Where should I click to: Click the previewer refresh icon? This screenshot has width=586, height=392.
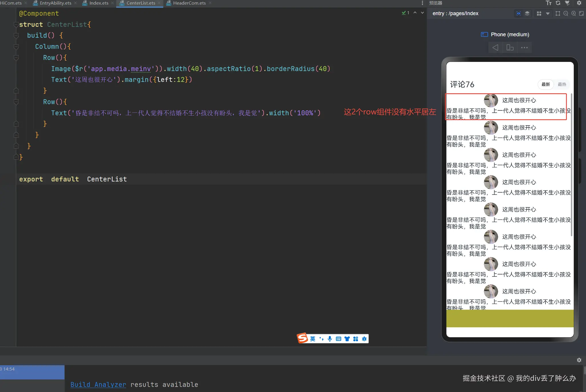pyautogui.click(x=558, y=3)
